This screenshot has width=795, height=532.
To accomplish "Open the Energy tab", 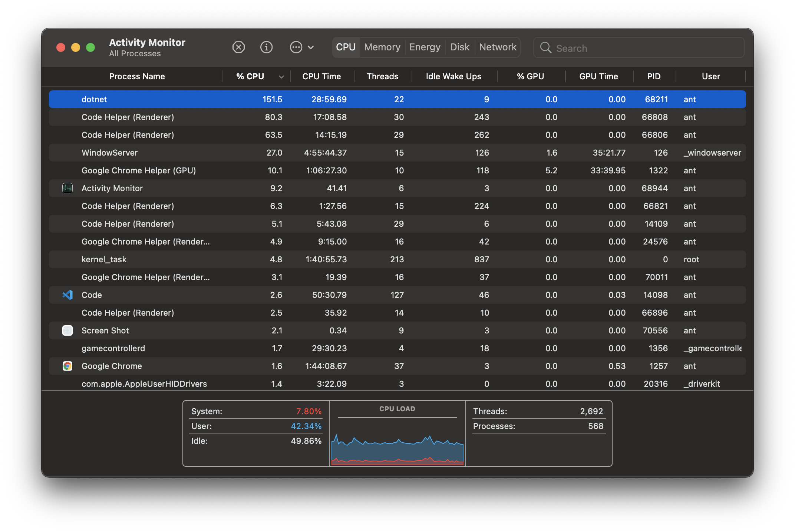I will point(425,47).
